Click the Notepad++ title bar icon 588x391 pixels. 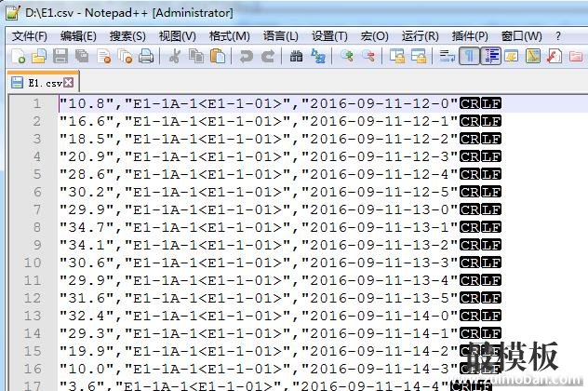13,12
